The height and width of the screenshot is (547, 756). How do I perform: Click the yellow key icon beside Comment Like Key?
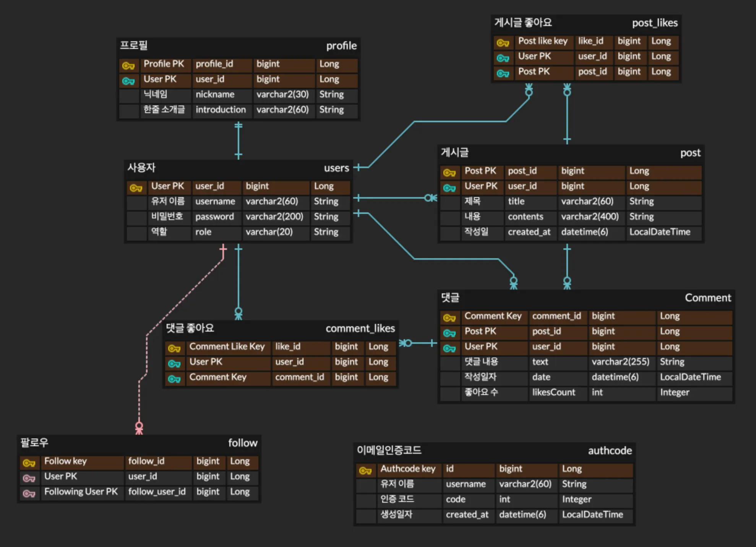(174, 348)
